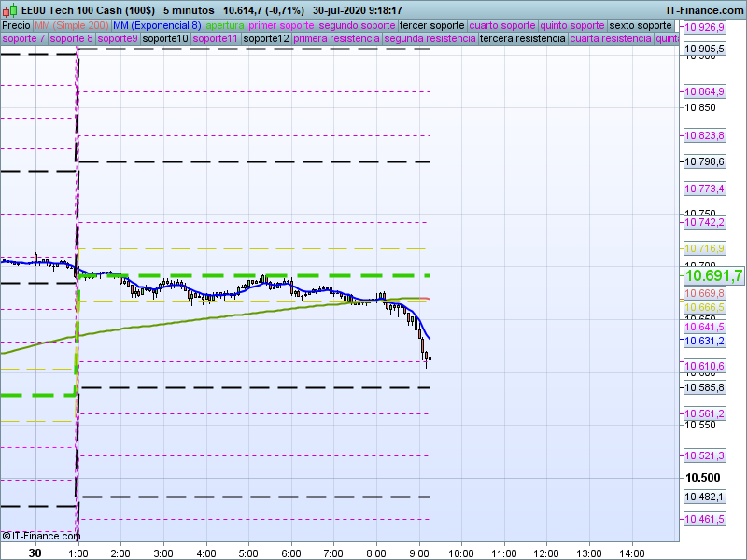Viewport: 747px width, 560px height.
Task: Click the sexto soporte label
Action: point(640,25)
